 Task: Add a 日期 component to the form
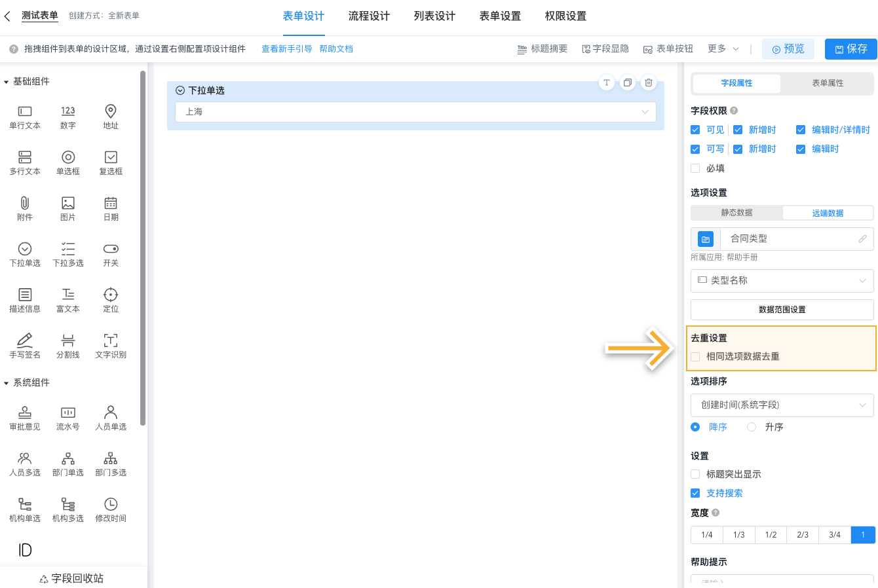(x=110, y=208)
